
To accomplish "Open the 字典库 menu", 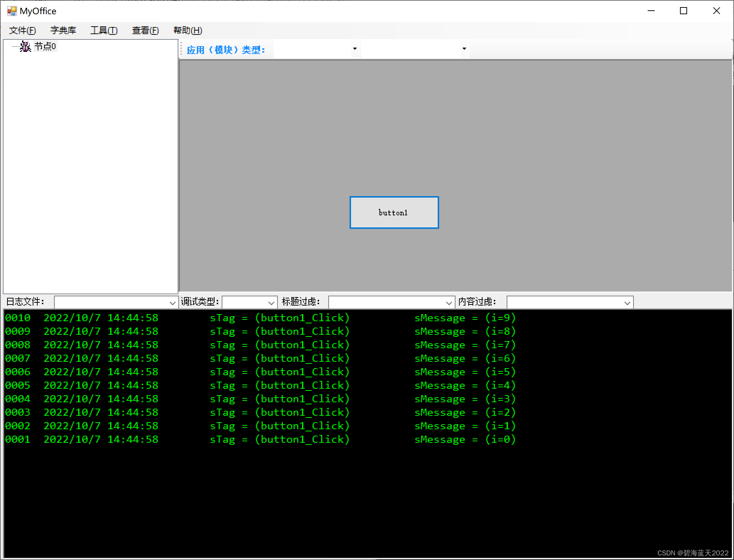I will tap(63, 31).
